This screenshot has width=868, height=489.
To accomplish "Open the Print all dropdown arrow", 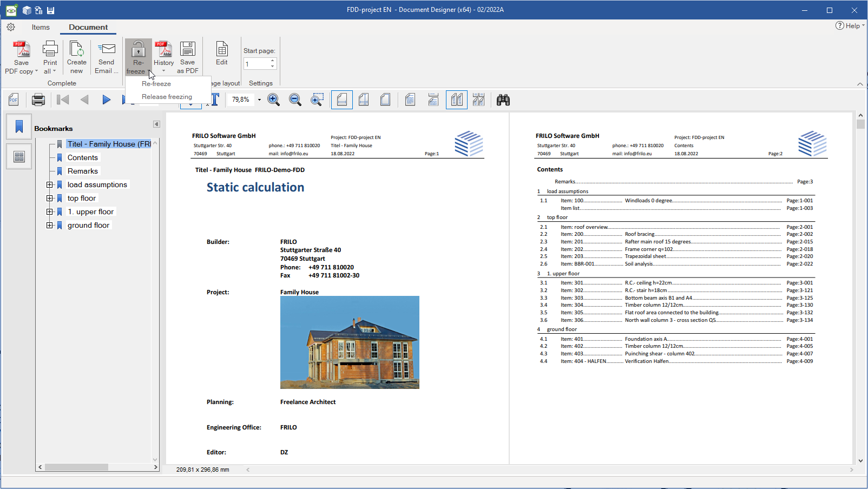I will pos(54,71).
